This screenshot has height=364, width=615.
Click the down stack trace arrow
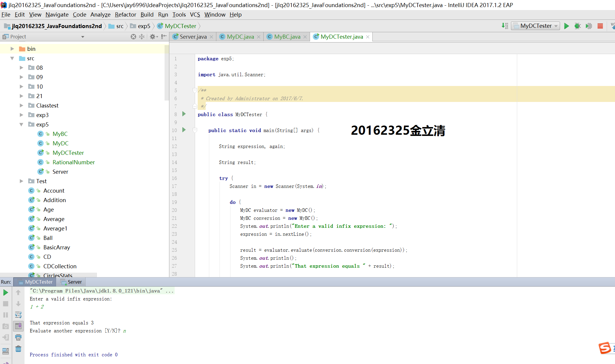pyautogui.click(x=18, y=304)
